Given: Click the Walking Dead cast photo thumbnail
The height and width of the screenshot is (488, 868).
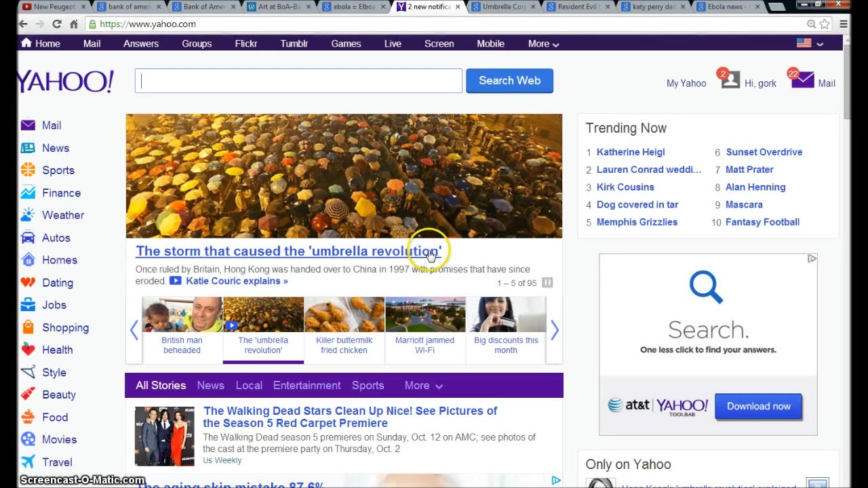Looking at the screenshot, I should click(164, 436).
